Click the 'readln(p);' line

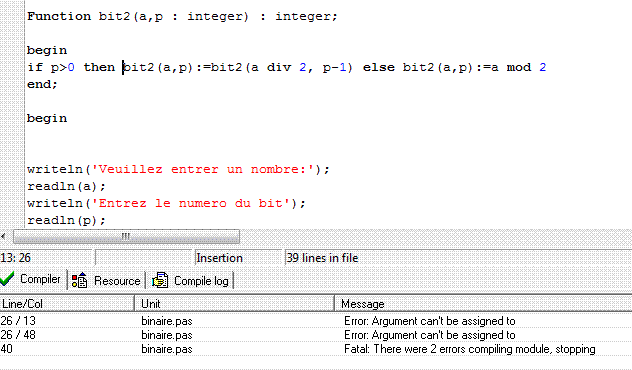click(x=67, y=220)
